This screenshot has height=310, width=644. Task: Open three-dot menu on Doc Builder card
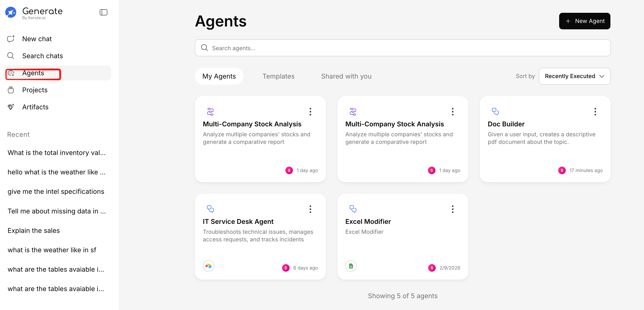595,112
